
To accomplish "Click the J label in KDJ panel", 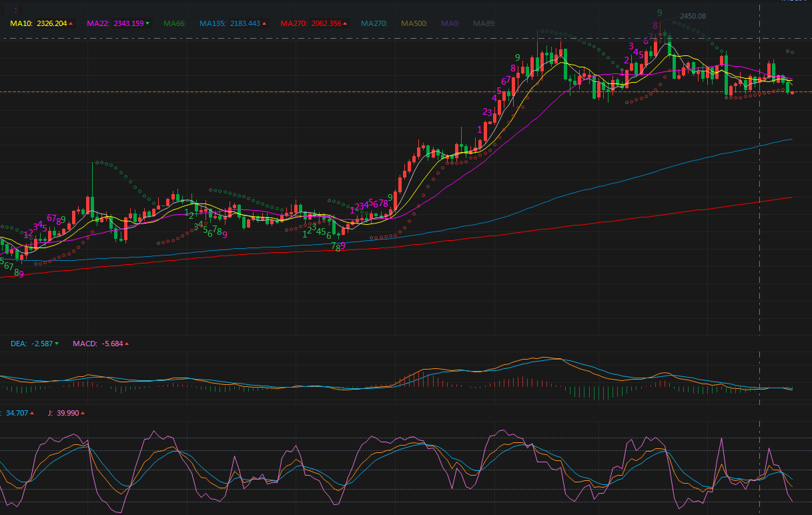I will tap(50, 414).
